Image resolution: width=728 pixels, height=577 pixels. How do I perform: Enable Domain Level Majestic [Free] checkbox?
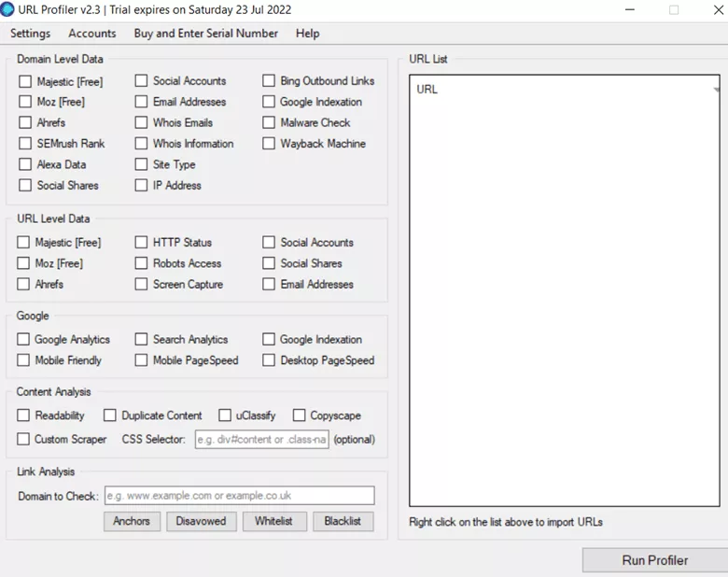[x=25, y=82]
